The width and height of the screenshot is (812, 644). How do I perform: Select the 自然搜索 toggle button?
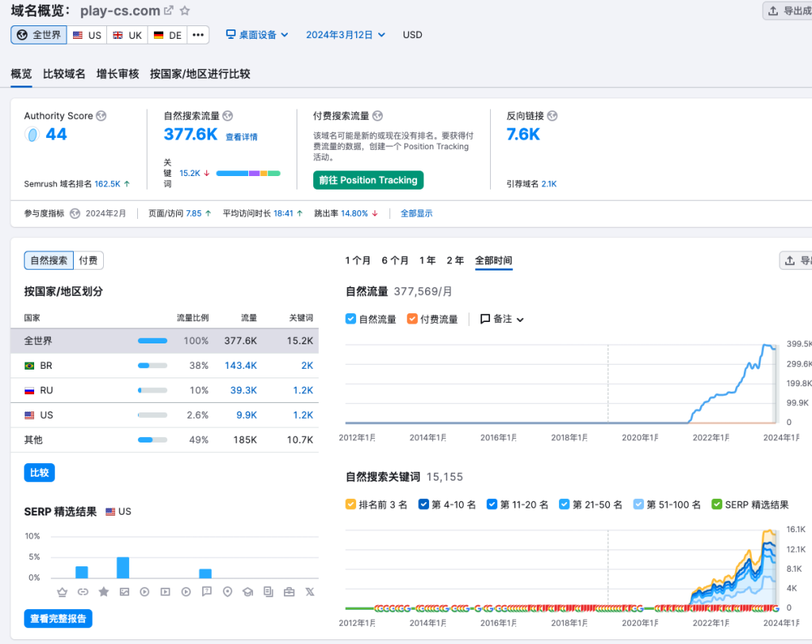click(x=48, y=260)
